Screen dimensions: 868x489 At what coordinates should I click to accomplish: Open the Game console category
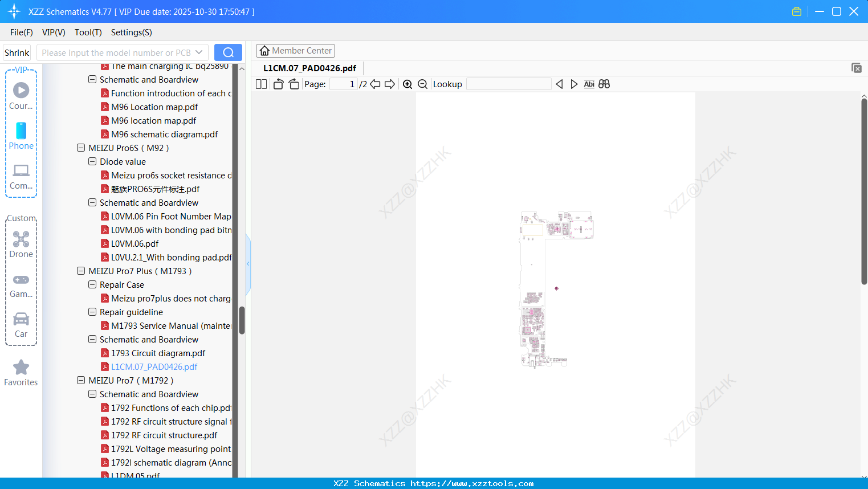21,285
